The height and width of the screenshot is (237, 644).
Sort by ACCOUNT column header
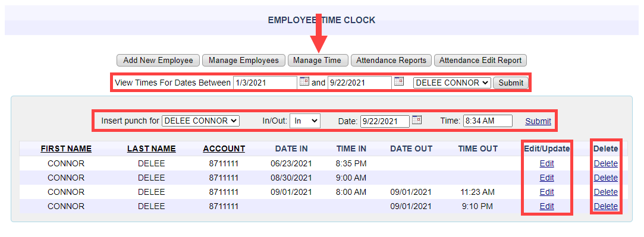[x=224, y=149]
